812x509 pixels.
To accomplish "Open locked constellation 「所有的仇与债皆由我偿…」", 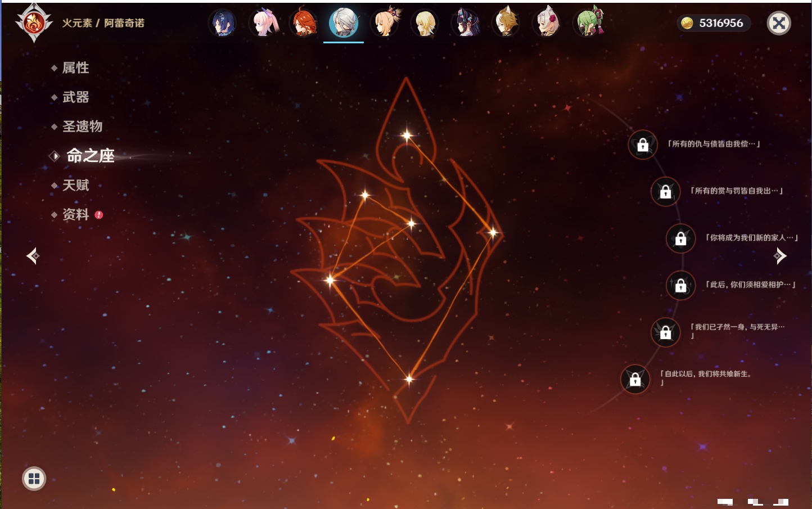I will coord(643,145).
